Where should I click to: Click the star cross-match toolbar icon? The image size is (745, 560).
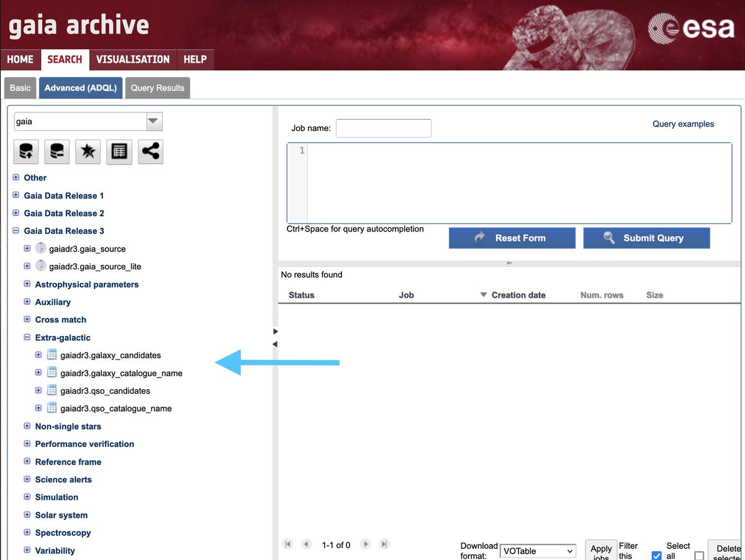(88, 151)
